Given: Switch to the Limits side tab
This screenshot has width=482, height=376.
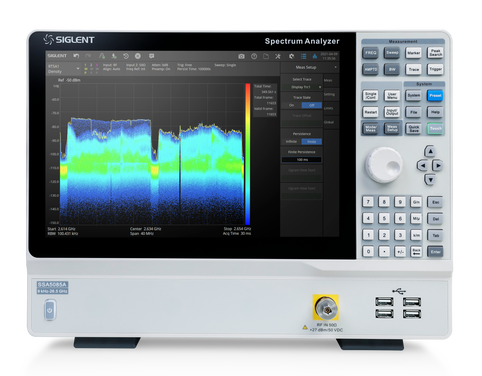Looking at the screenshot, I should (329, 108).
